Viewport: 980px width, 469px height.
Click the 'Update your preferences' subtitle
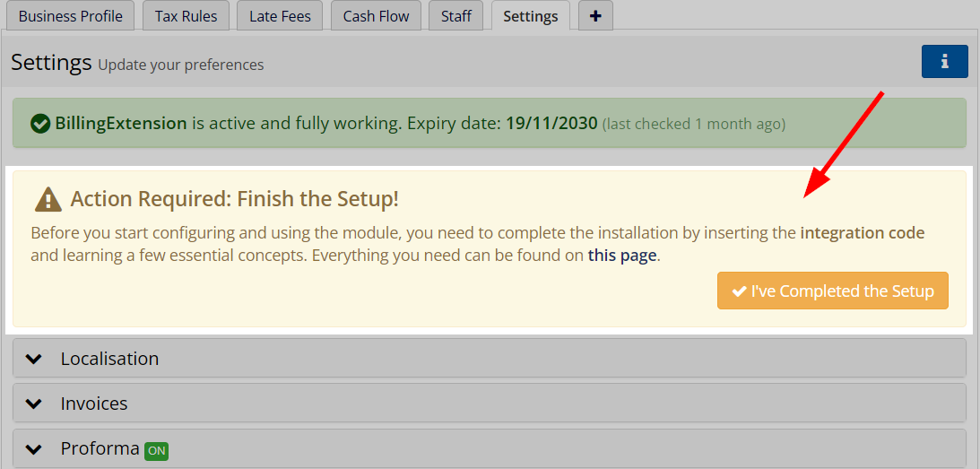tap(180, 65)
